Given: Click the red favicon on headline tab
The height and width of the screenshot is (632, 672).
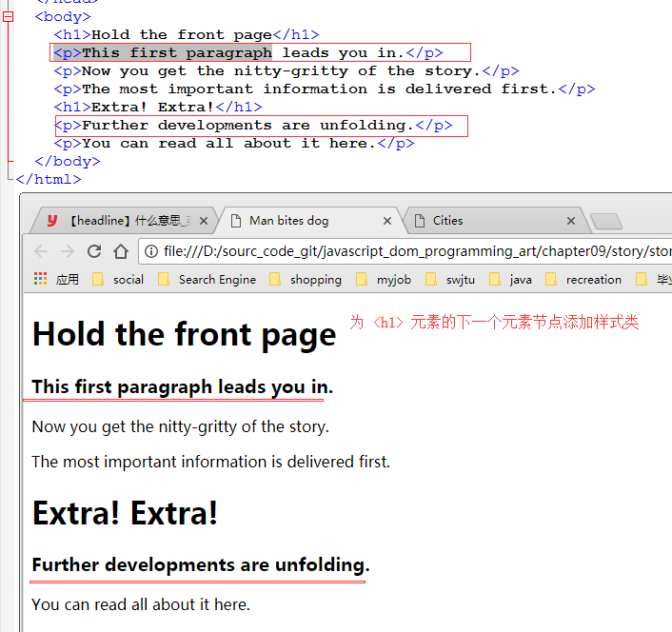Looking at the screenshot, I should tap(51, 221).
